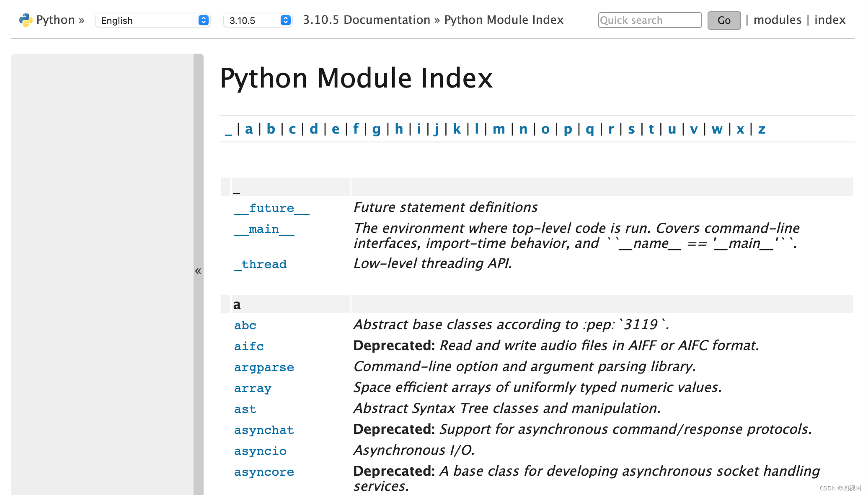Open the __future__ module link
The image size is (868, 495).
coord(271,208)
